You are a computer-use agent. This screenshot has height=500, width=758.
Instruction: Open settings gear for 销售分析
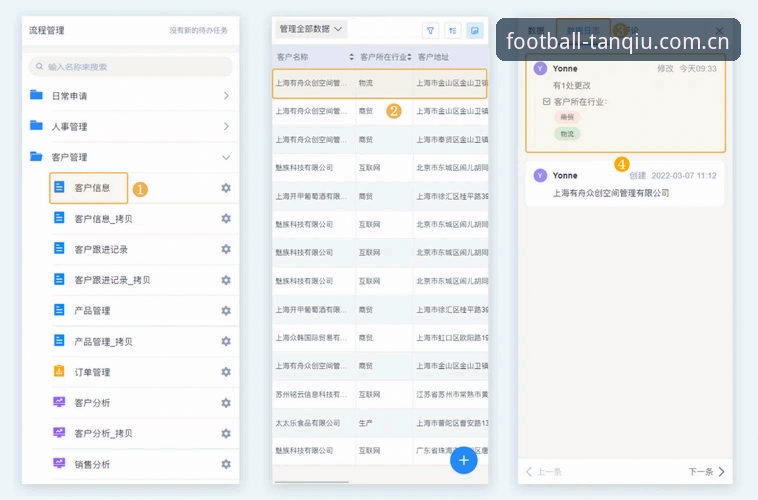[x=226, y=464]
